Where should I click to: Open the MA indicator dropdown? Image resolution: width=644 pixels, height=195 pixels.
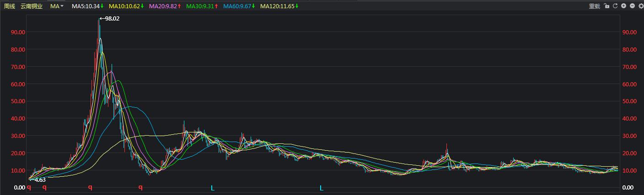[x=57, y=6]
